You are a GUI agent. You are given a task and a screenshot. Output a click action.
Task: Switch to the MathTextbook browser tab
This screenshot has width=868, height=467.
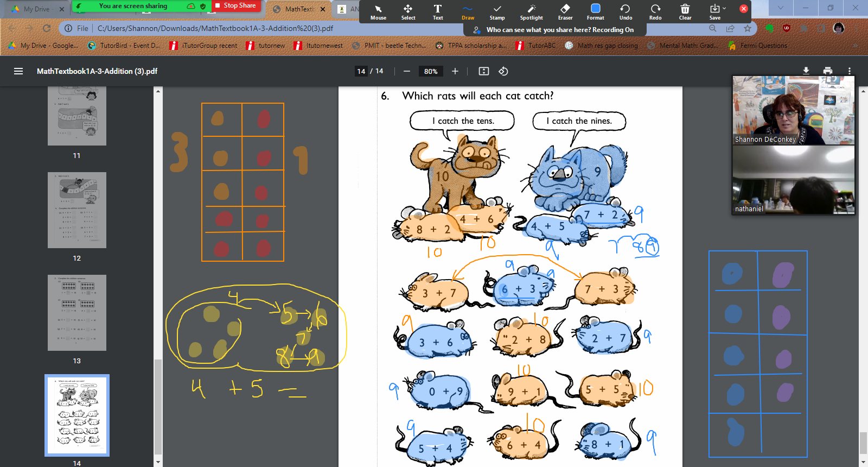pyautogui.click(x=299, y=9)
